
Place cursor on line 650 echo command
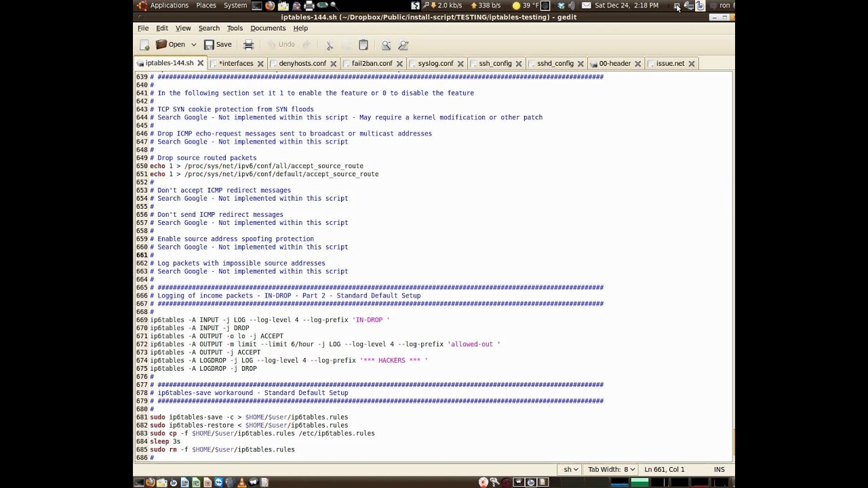pyautogui.click(x=256, y=166)
